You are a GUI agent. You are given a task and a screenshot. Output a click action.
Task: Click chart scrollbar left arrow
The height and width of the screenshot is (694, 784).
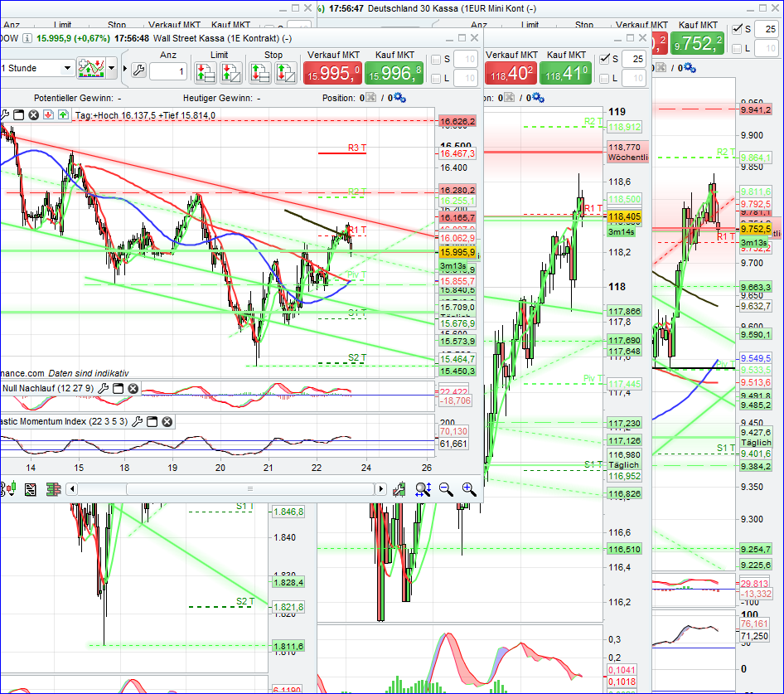coord(72,489)
